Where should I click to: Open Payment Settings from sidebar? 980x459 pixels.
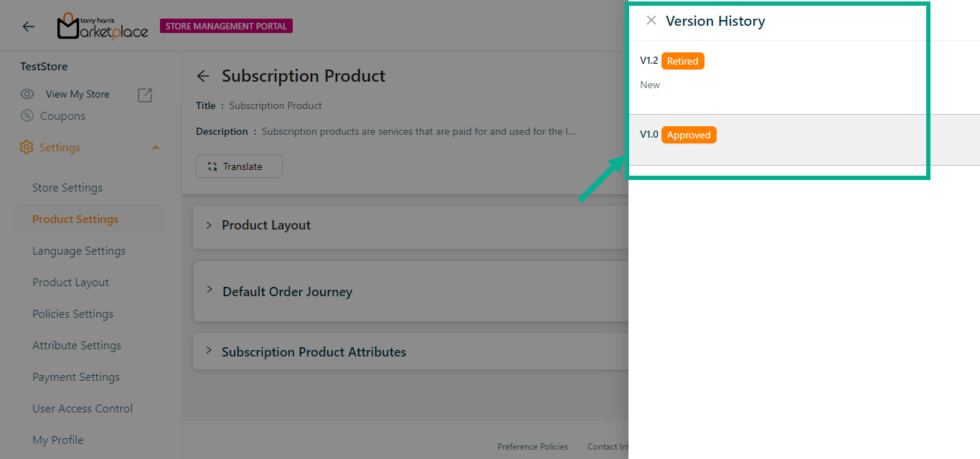pos(76,377)
